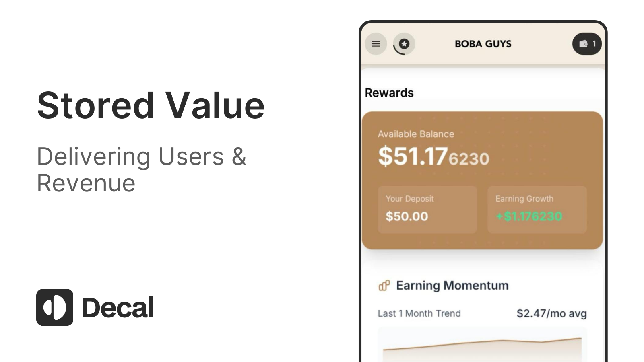Open the wallet button showing 1
644x362 pixels.
(587, 44)
